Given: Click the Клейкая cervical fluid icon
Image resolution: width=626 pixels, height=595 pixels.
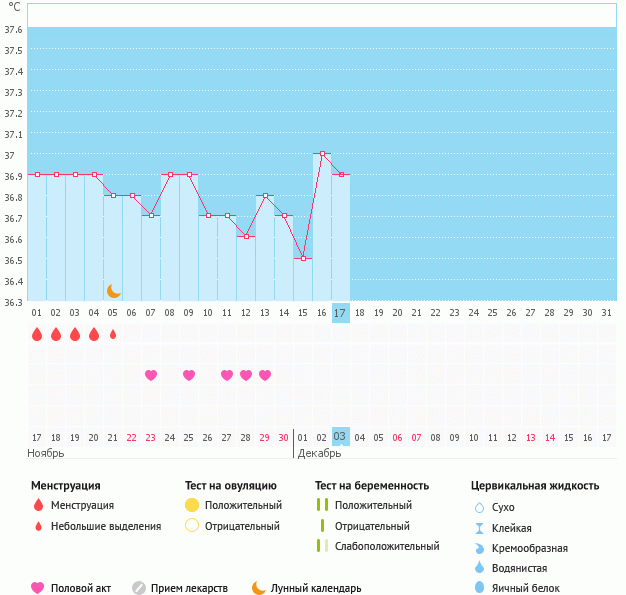Looking at the screenshot, I should (479, 528).
